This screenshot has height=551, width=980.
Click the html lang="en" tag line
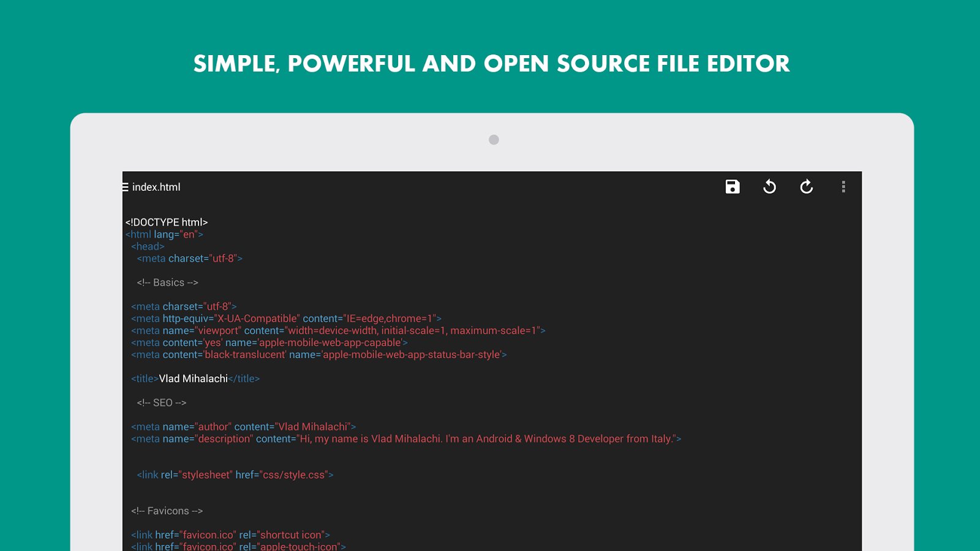coord(164,234)
